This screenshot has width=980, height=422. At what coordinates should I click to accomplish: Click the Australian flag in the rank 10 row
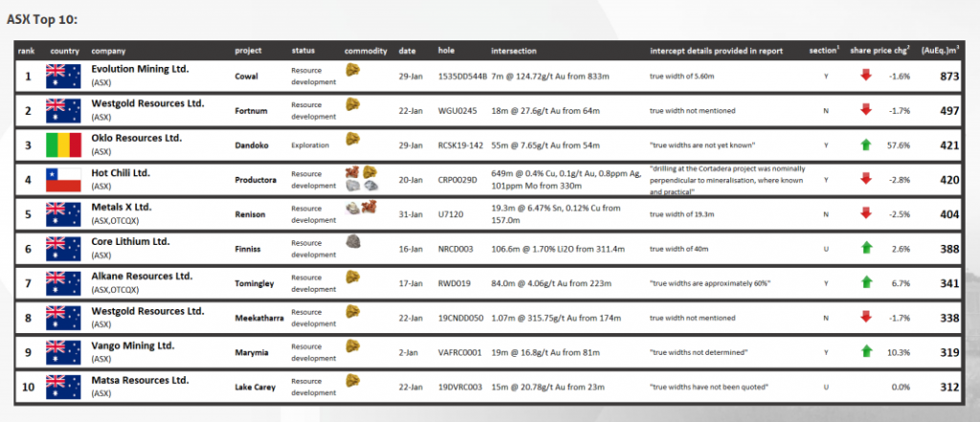coord(64,386)
